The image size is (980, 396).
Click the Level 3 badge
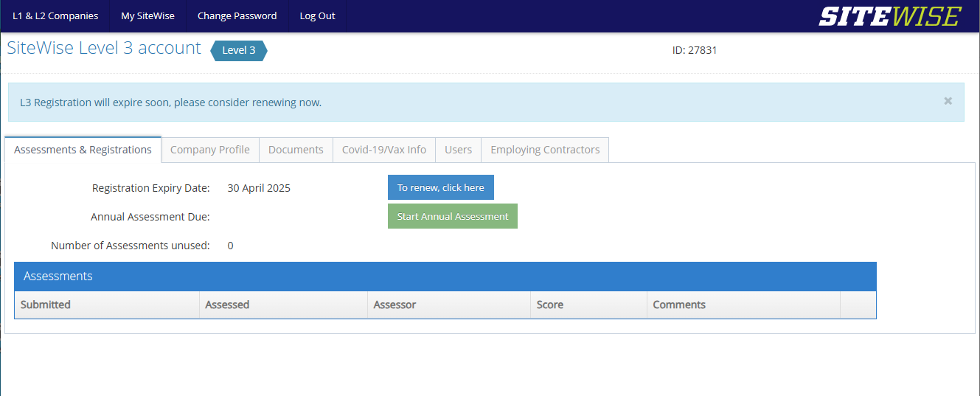pyautogui.click(x=239, y=50)
